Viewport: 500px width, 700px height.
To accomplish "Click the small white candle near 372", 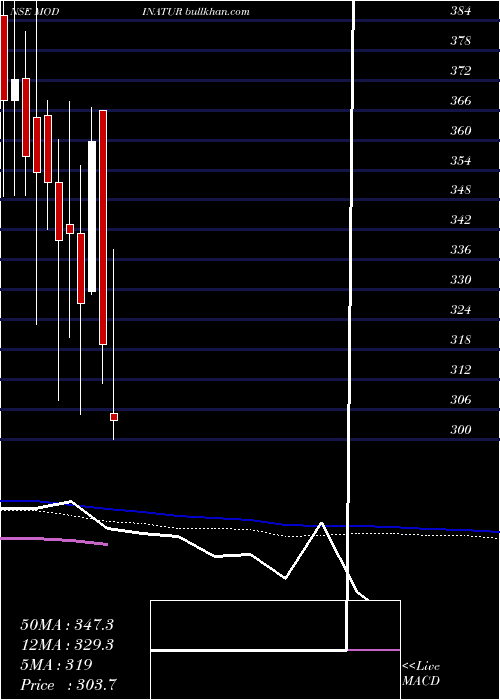I will [15, 90].
